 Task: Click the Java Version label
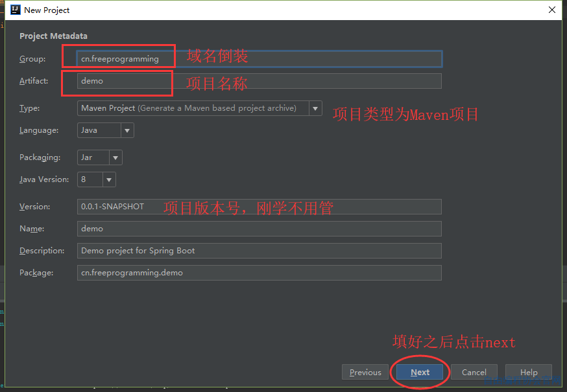(44, 179)
